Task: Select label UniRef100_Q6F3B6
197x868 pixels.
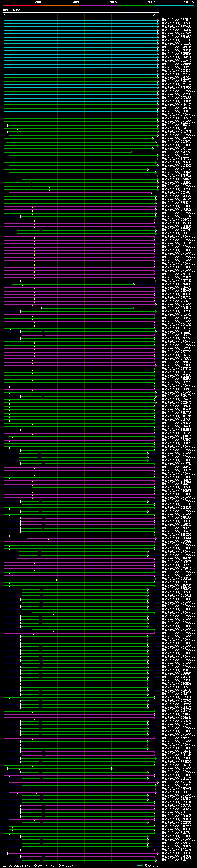Action: coord(176,518)
